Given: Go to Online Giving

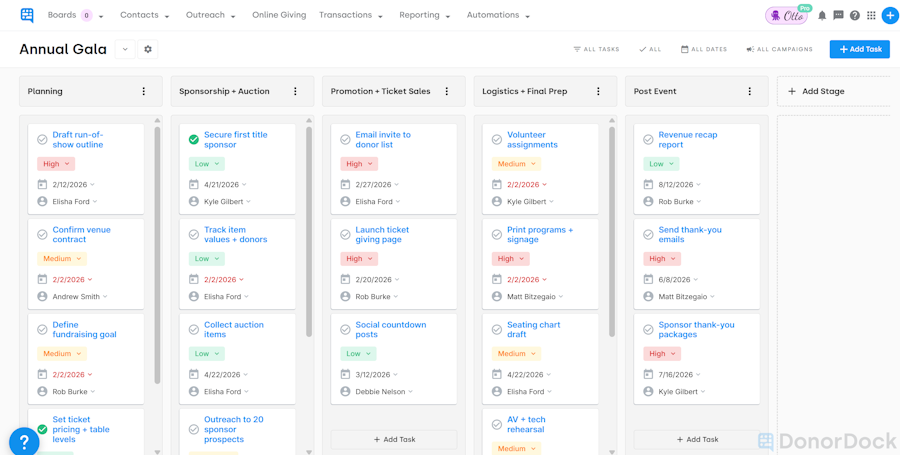Looking at the screenshot, I should click(x=279, y=16).
